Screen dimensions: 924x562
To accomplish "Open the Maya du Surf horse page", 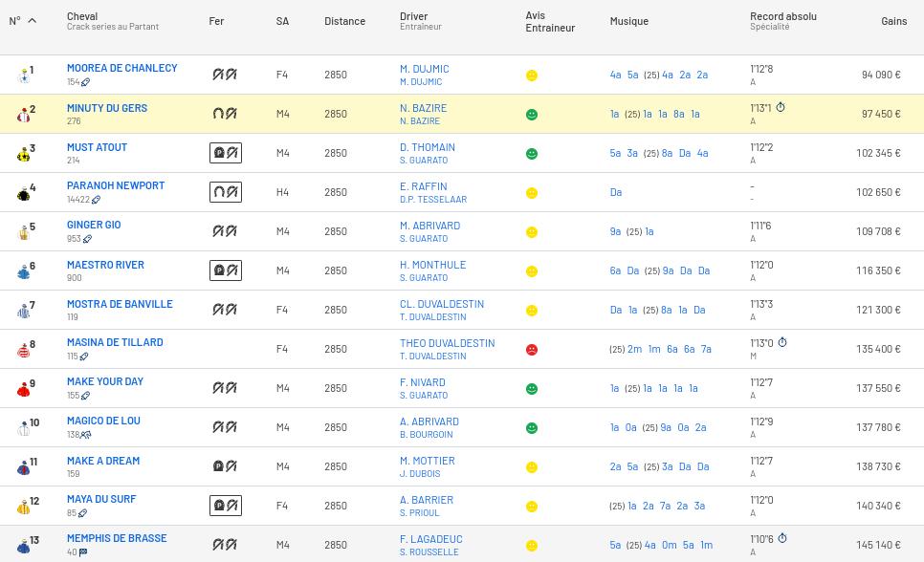I will (101, 500).
